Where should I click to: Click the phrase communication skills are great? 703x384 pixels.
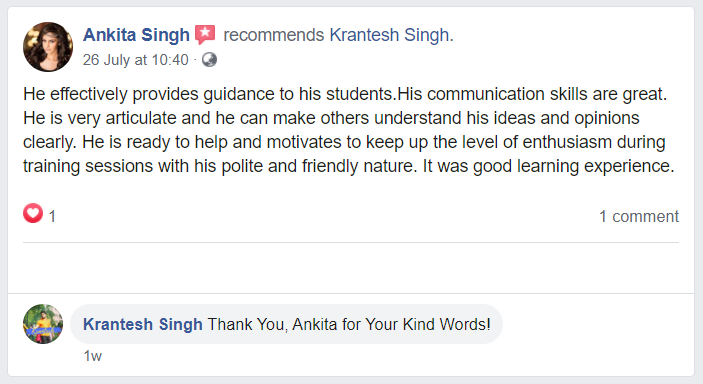coord(547,94)
